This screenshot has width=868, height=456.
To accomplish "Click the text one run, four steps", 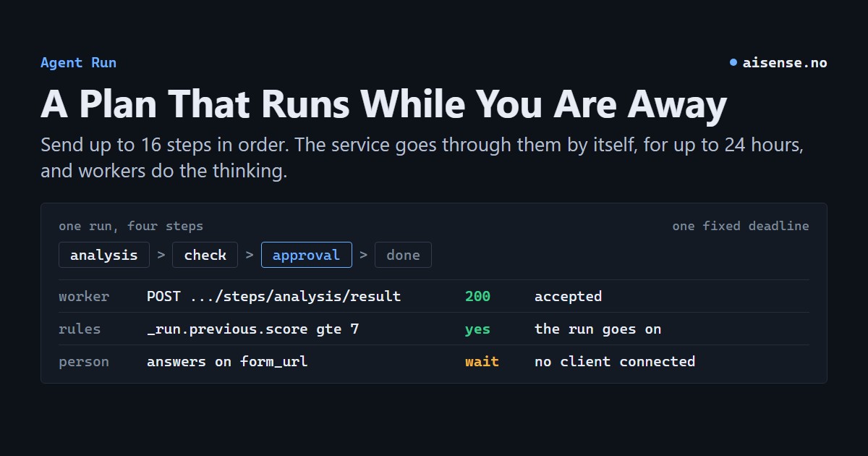I will click(131, 226).
